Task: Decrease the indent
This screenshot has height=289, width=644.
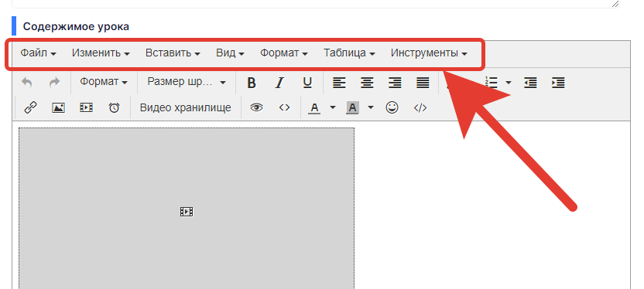Action: [530, 83]
